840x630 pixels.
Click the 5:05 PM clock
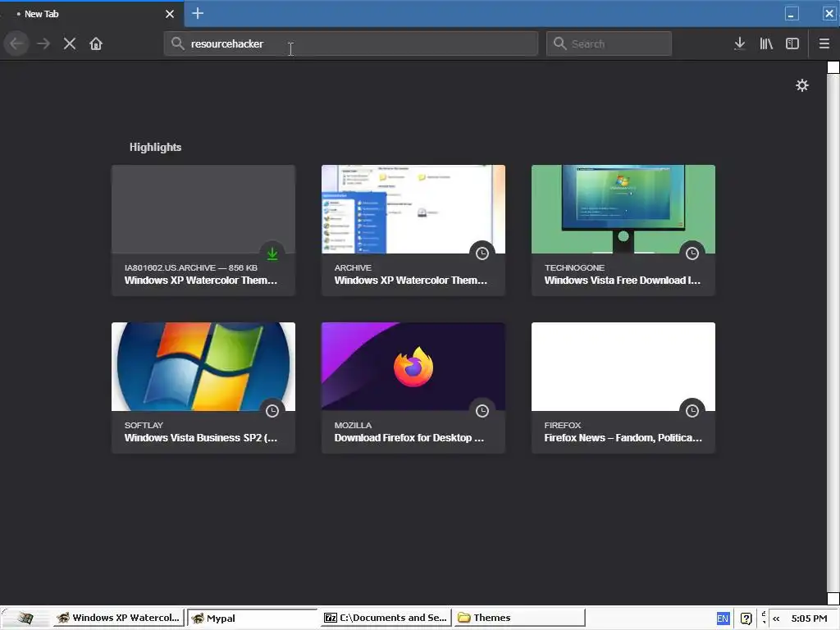[x=809, y=619]
